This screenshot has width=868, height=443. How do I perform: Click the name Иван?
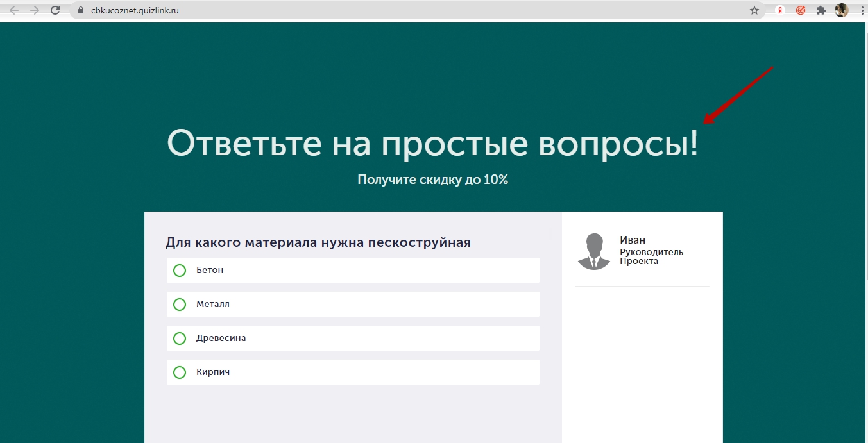pos(633,240)
